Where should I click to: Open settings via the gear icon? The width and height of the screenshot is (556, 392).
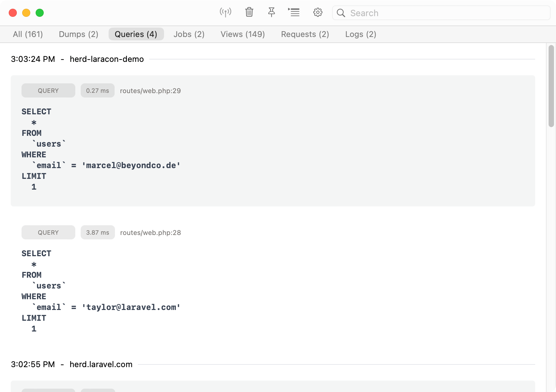point(318,12)
